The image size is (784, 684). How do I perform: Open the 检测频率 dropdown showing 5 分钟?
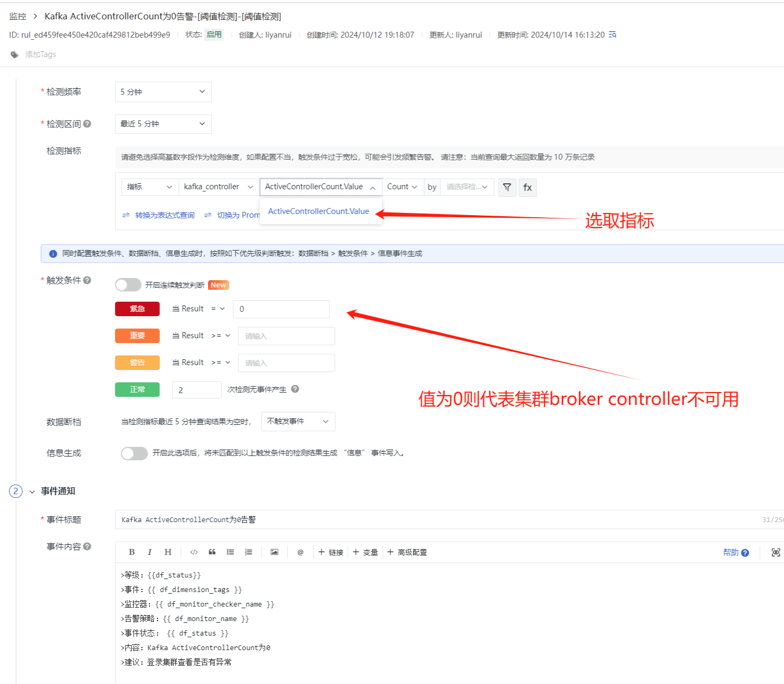[163, 92]
